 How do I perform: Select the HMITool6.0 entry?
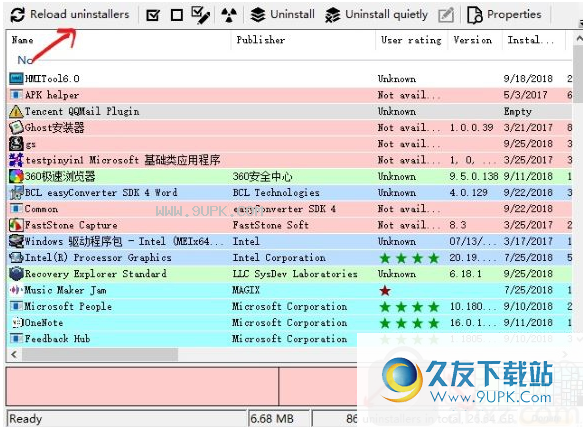click(289, 78)
